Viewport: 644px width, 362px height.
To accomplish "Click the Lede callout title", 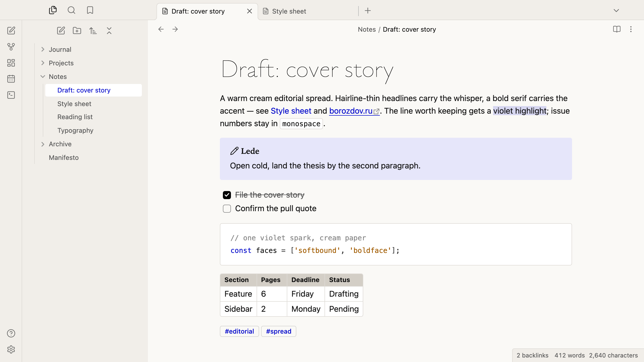I will coord(250,151).
